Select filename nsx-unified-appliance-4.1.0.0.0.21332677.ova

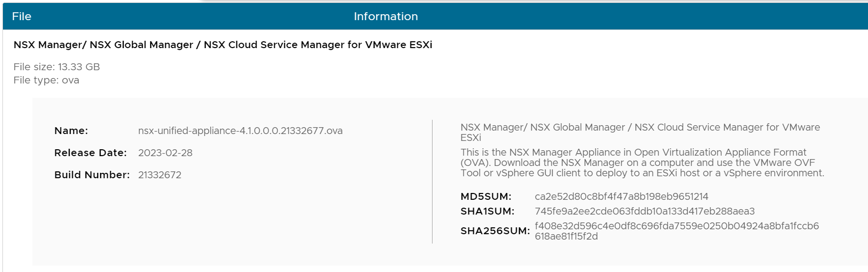241,131
